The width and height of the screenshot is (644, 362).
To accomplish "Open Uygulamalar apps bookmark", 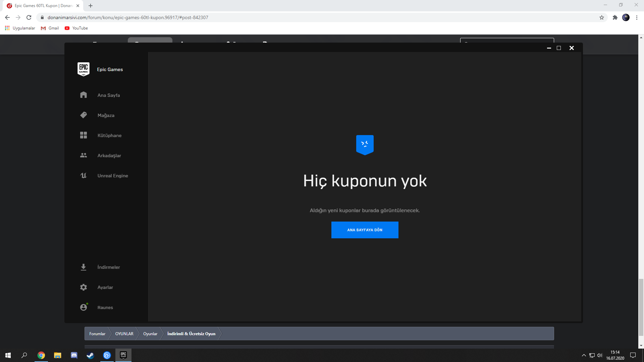I will coord(20,28).
